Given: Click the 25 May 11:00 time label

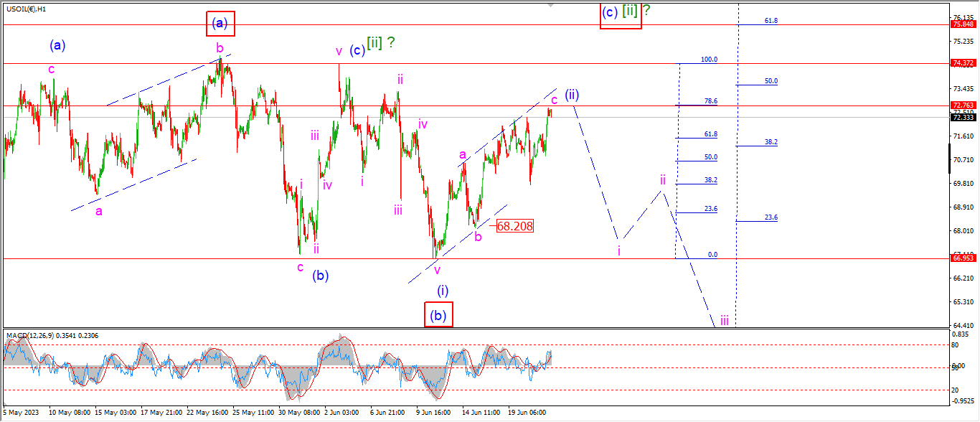Looking at the screenshot, I should click(253, 413).
